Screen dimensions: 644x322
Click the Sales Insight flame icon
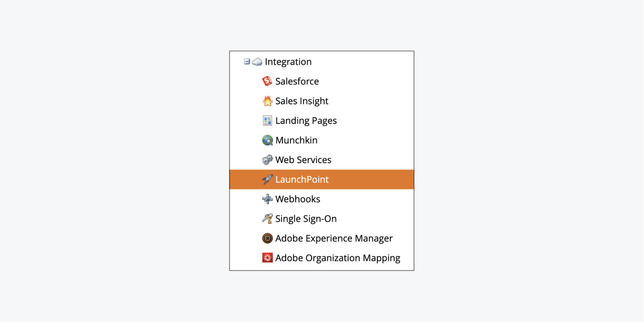(267, 101)
